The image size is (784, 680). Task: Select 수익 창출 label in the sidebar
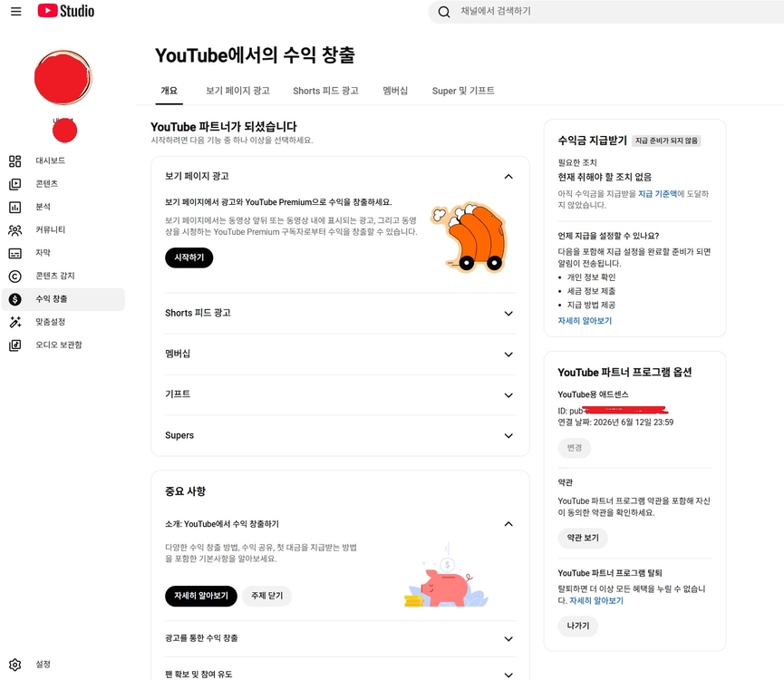tap(51, 298)
